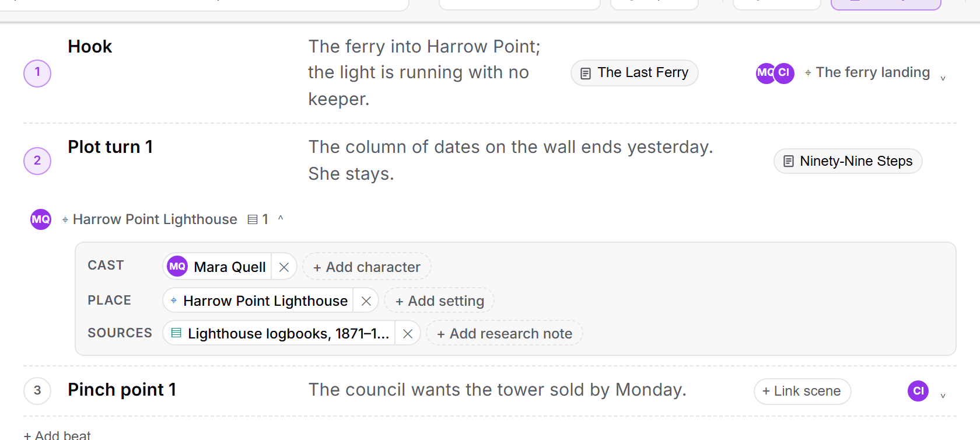Remove Lighthouse logbooks source

tap(408, 334)
